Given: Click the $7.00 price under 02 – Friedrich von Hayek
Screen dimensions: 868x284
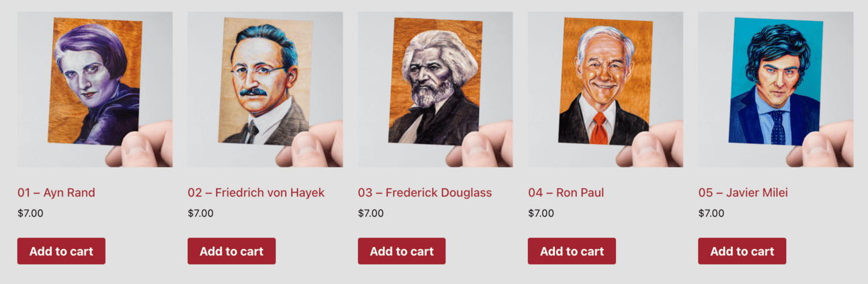Looking at the screenshot, I should click(201, 213).
